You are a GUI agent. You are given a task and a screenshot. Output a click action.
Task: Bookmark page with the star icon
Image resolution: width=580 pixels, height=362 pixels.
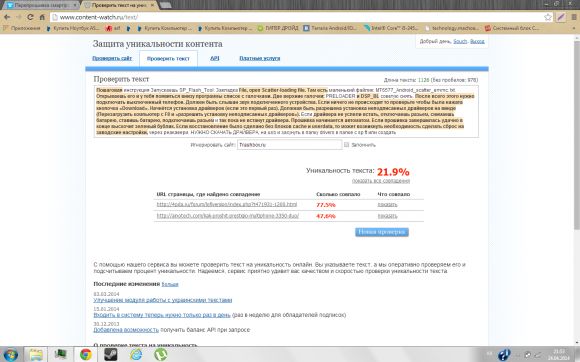pyautogui.click(x=547, y=17)
